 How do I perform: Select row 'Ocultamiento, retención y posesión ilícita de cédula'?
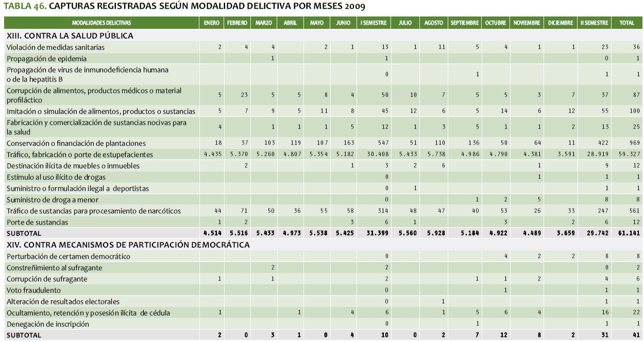(323, 313)
